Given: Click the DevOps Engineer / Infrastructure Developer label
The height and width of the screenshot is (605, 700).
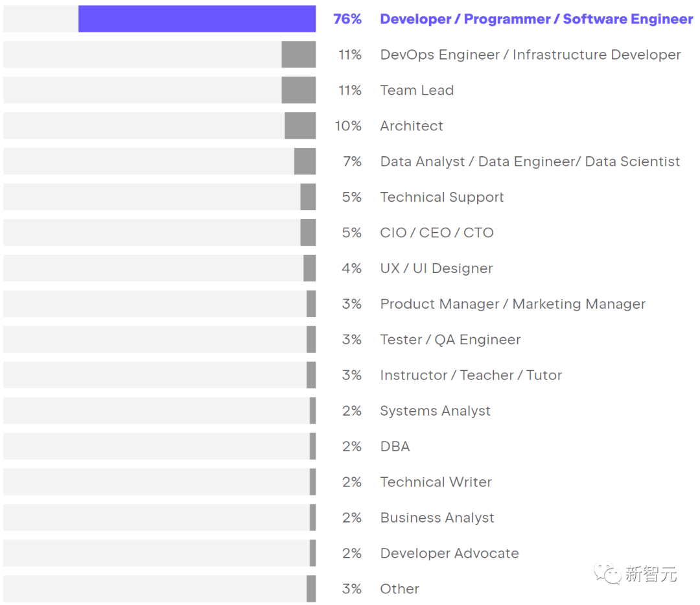Looking at the screenshot, I should [x=530, y=54].
